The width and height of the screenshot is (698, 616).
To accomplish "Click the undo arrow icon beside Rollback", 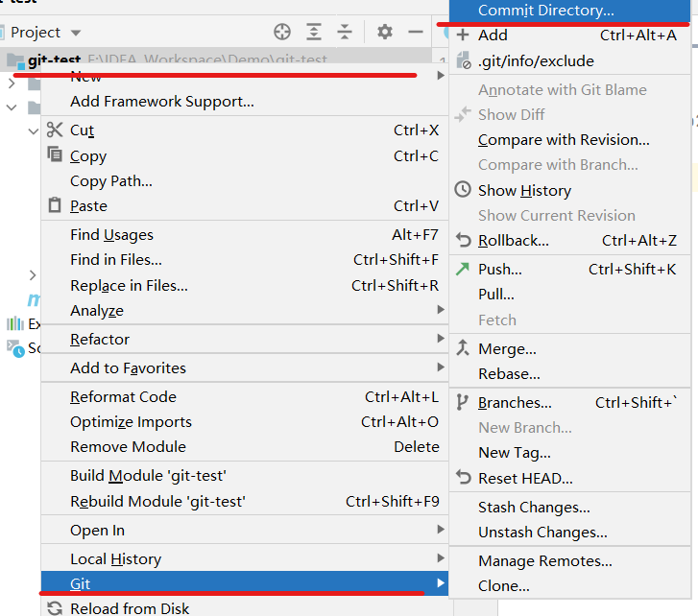I will (463, 240).
